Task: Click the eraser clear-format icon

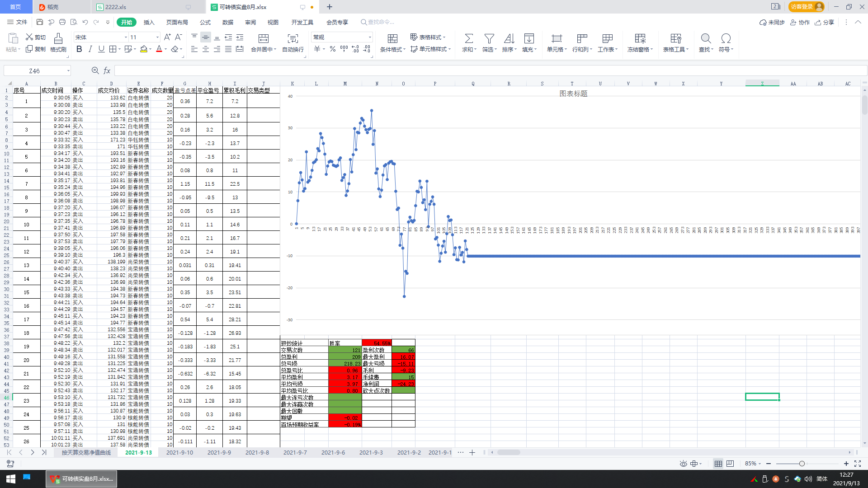Action: click(x=175, y=49)
